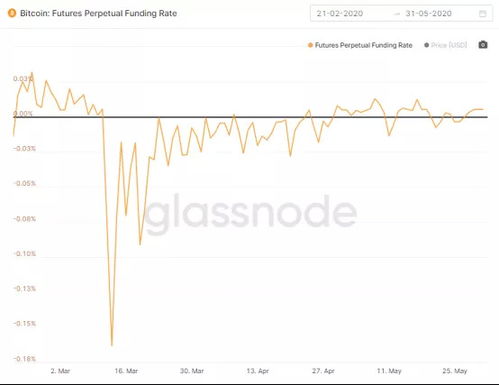The image size is (499, 385).
Task: Select the 30. Mar x-axis label
Action: 192,371
